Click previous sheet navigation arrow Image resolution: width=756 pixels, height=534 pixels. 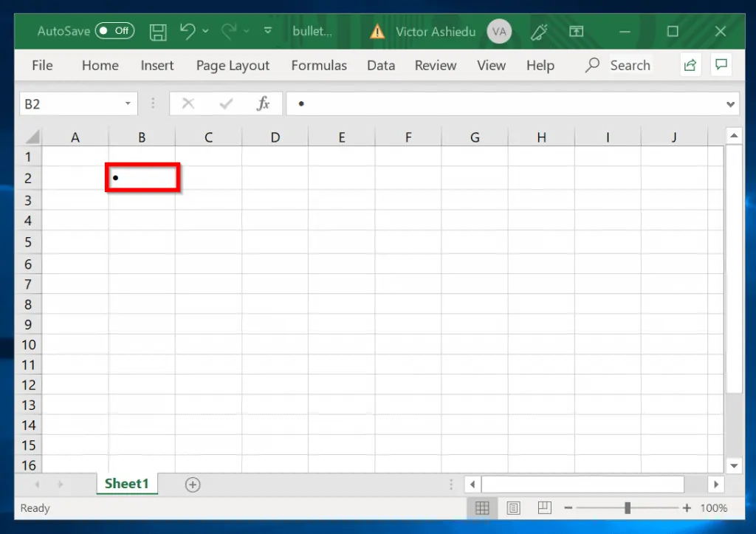[37, 484]
